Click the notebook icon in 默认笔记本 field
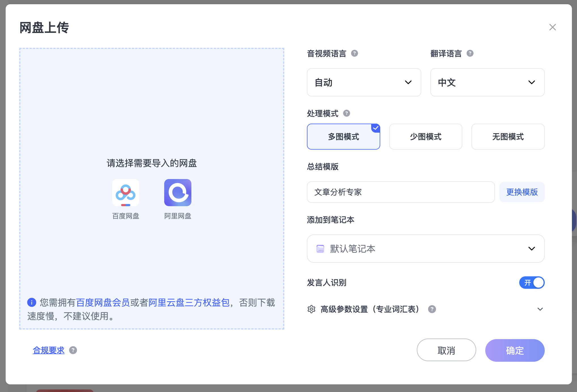The width and height of the screenshot is (577, 392). pos(320,249)
